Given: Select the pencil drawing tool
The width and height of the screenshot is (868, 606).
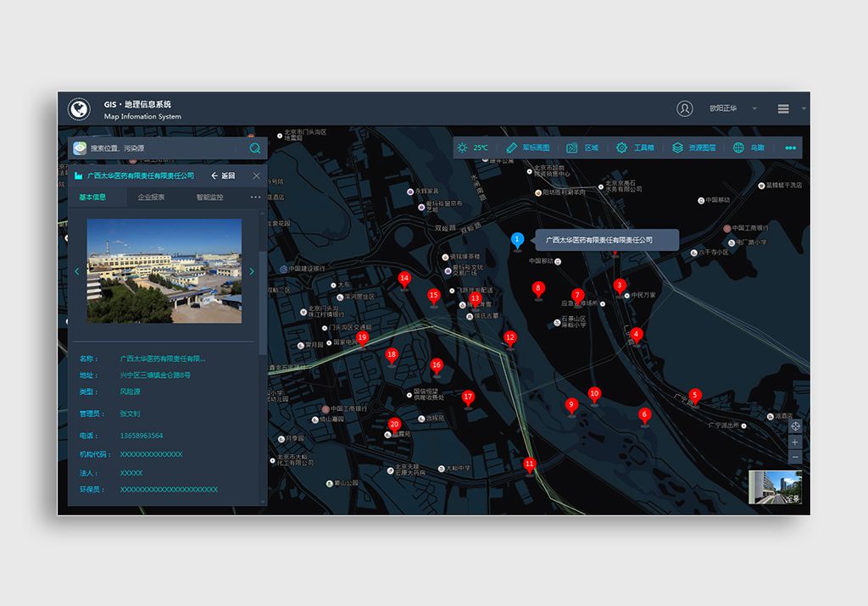Looking at the screenshot, I should click(x=511, y=147).
